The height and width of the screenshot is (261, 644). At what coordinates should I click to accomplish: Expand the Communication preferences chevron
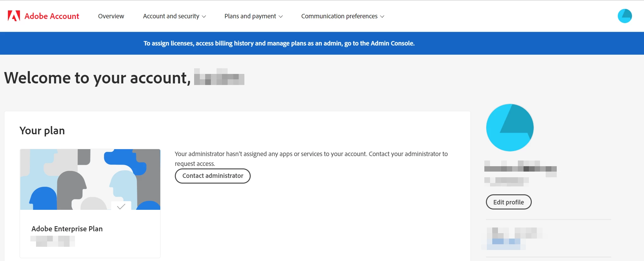click(x=382, y=17)
